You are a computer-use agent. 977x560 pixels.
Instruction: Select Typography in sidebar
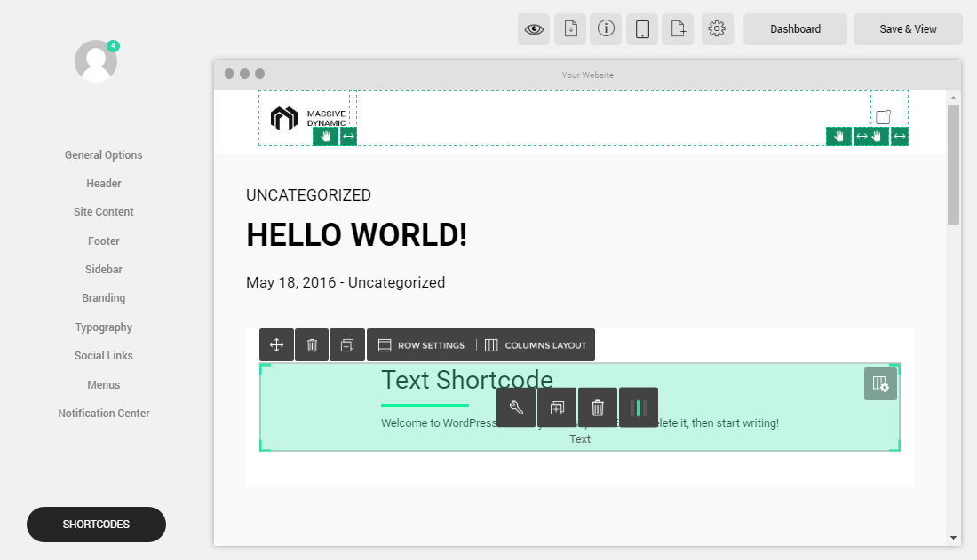[x=103, y=327]
